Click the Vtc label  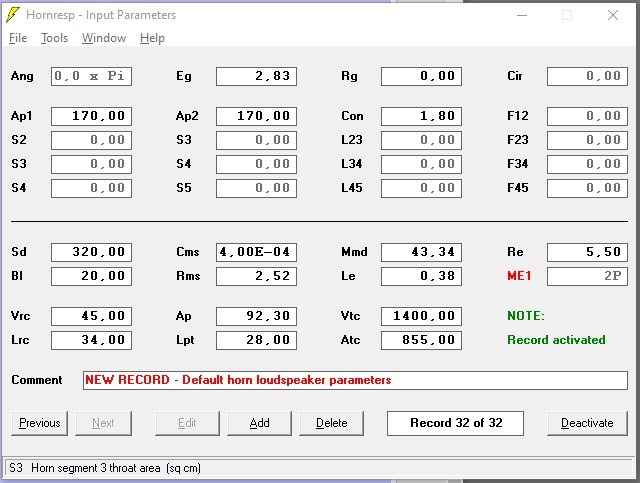350,316
